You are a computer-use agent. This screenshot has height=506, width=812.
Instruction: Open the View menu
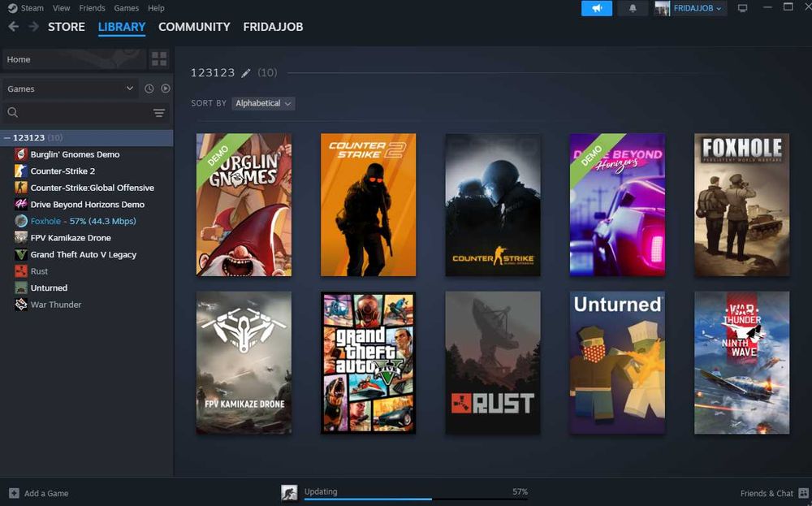tap(61, 8)
